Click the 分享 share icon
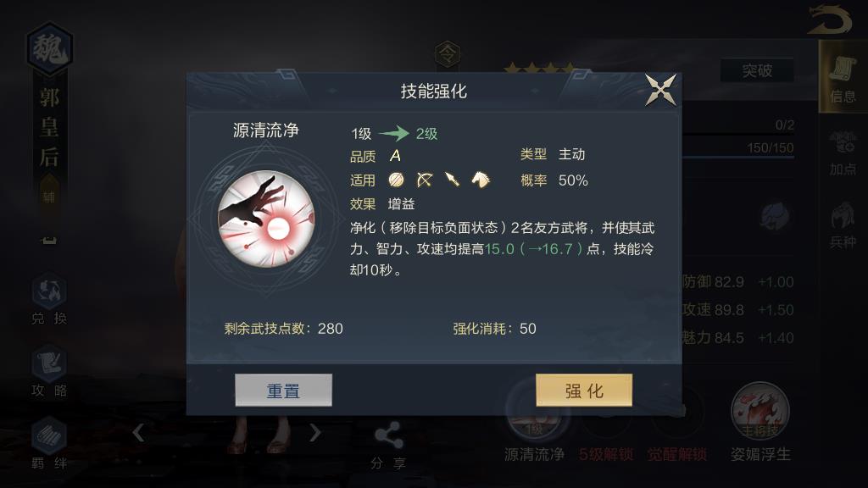This screenshot has width=868, height=488. 388,446
